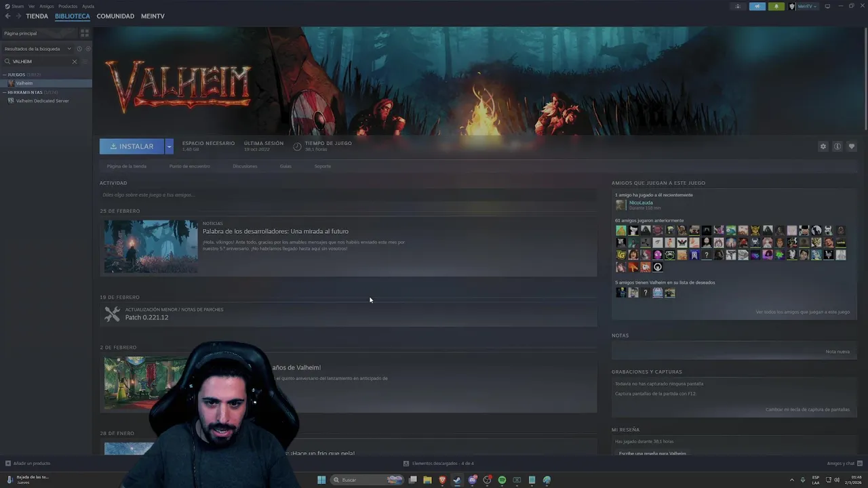
Task: Open friends activity icon in top bar
Action: 738,6
